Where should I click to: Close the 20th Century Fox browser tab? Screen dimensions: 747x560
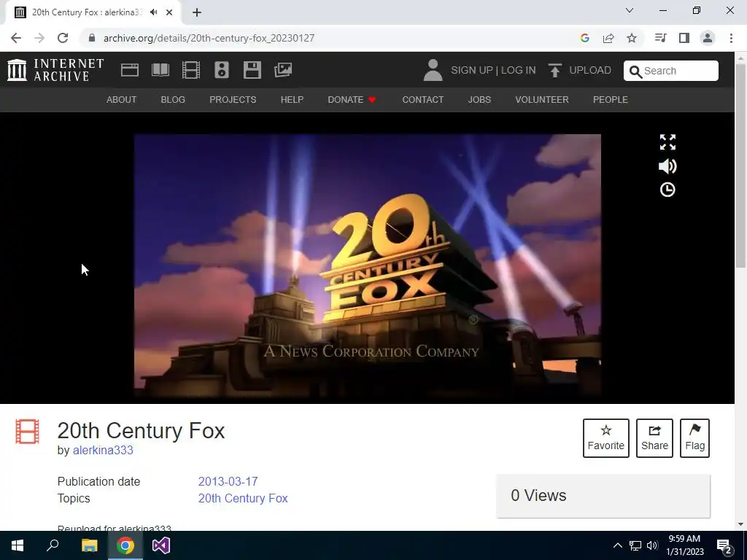pyautogui.click(x=169, y=12)
